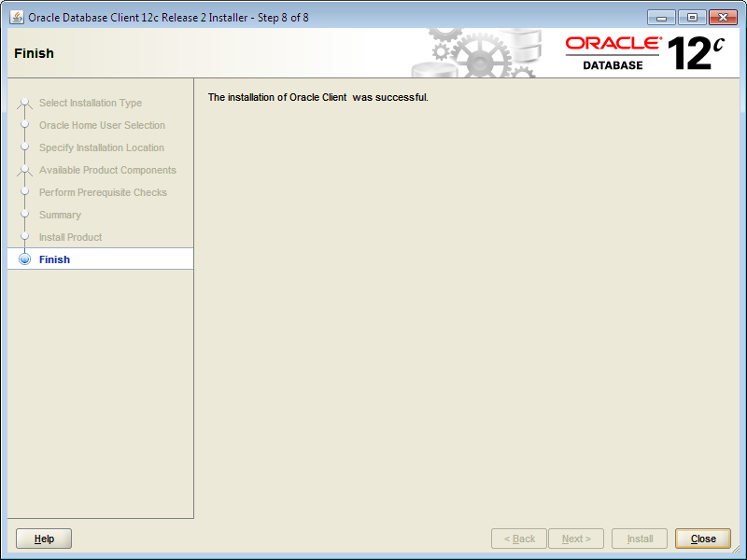
Task: Click the disabled Back button
Action: point(518,539)
